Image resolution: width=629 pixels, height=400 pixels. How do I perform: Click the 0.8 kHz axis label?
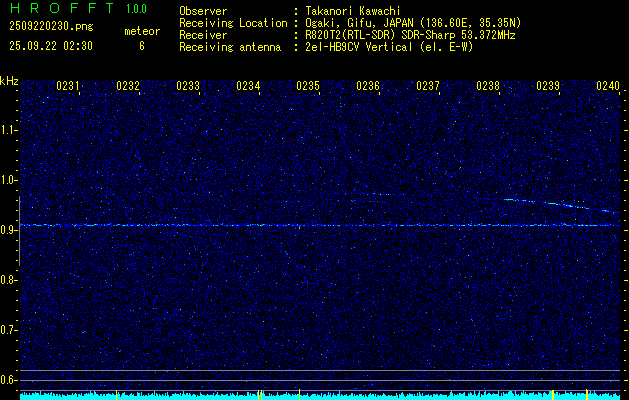[x=8, y=280]
